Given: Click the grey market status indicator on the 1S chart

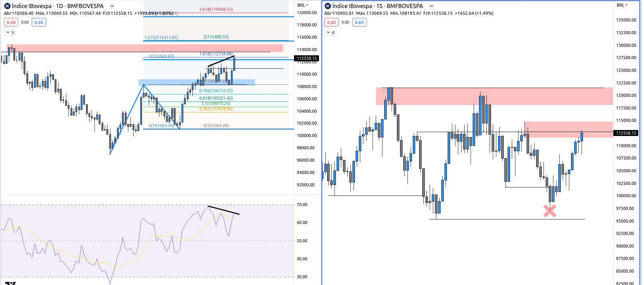Looking at the screenshot, I should point(431,6).
